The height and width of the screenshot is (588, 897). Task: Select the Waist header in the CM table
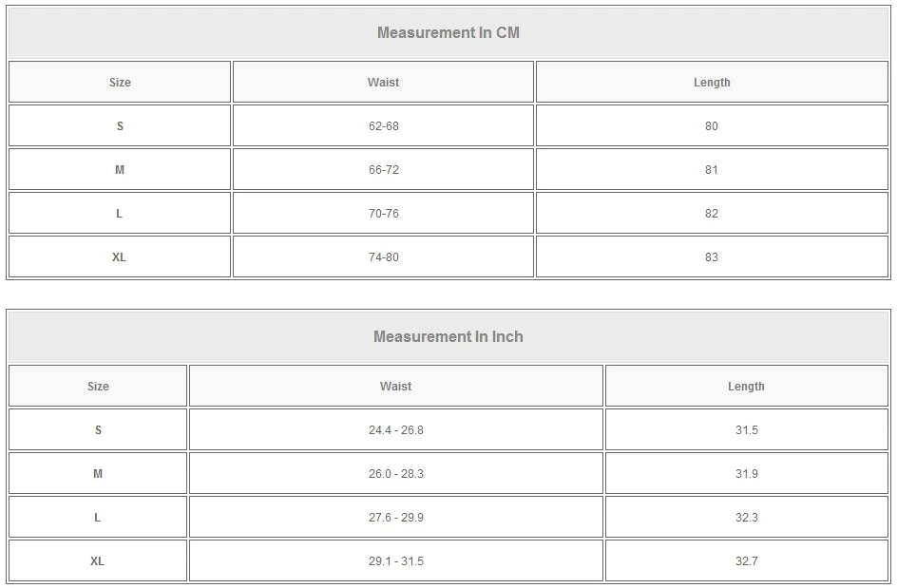(x=383, y=83)
